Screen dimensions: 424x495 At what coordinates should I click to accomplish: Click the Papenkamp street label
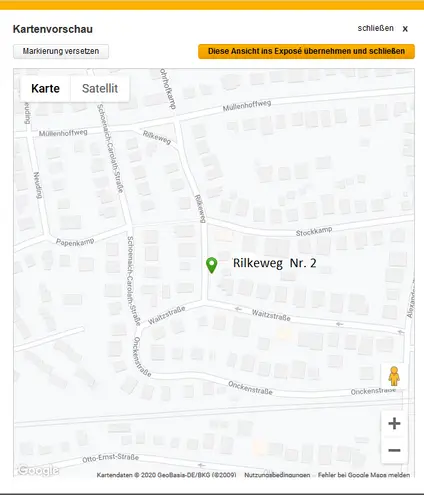point(75,242)
